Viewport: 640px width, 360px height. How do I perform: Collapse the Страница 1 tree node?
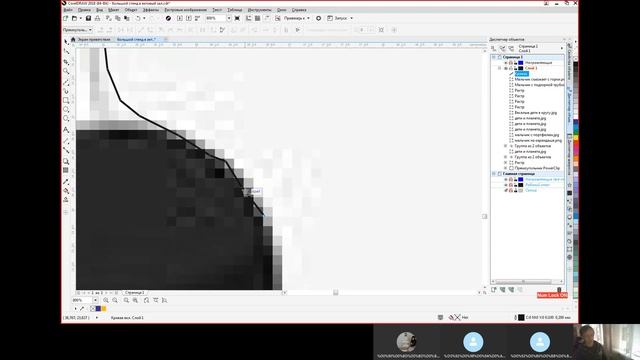click(493, 57)
